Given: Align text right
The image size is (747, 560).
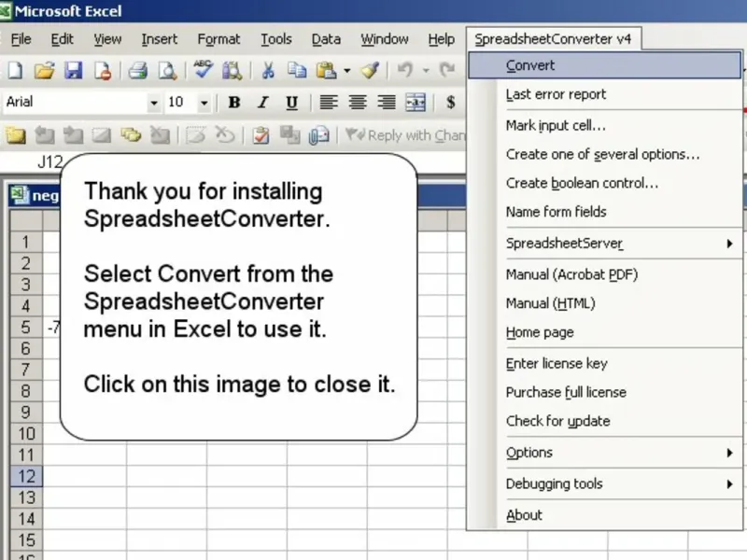Looking at the screenshot, I should (387, 103).
